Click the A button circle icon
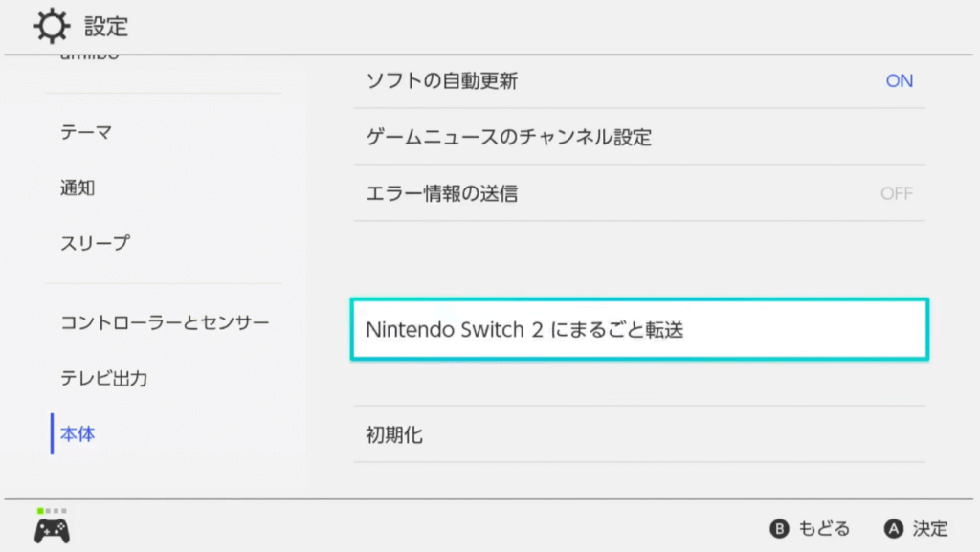Screen dimensions: 980x552 [894, 529]
